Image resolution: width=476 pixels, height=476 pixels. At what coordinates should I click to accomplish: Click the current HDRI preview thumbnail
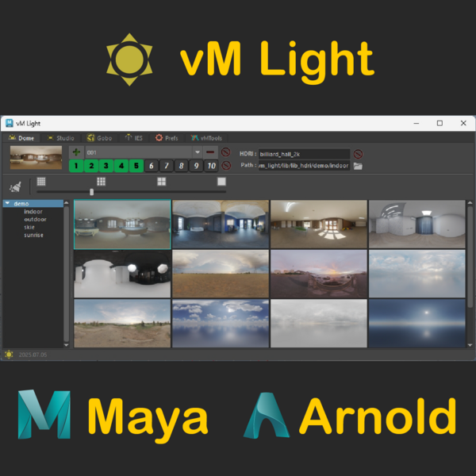[x=36, y=157]
